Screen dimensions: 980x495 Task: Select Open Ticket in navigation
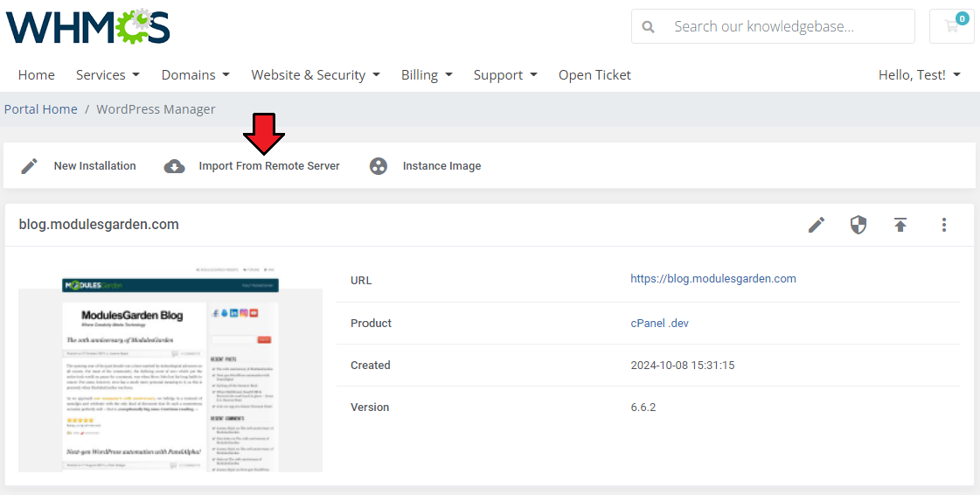(594, 75)
